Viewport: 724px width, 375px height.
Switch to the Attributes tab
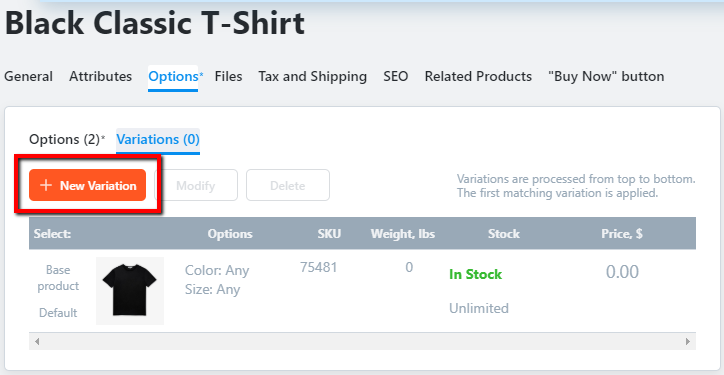point(101,76)
